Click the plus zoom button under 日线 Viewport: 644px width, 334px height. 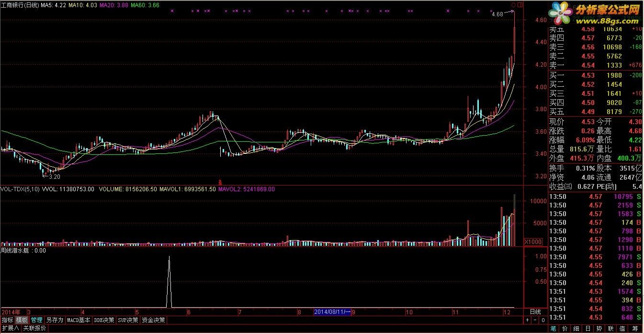(x=527, y=320)
